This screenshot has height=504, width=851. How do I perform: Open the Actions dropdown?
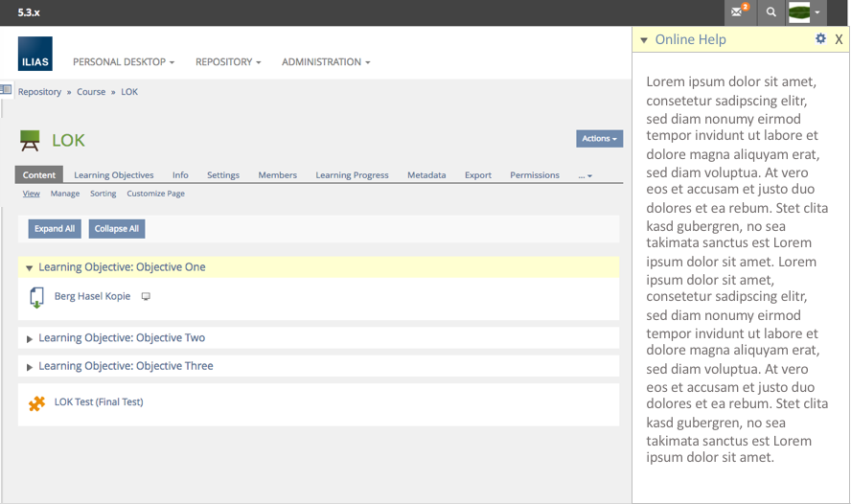pyautogui.click(x=599, y=139)
